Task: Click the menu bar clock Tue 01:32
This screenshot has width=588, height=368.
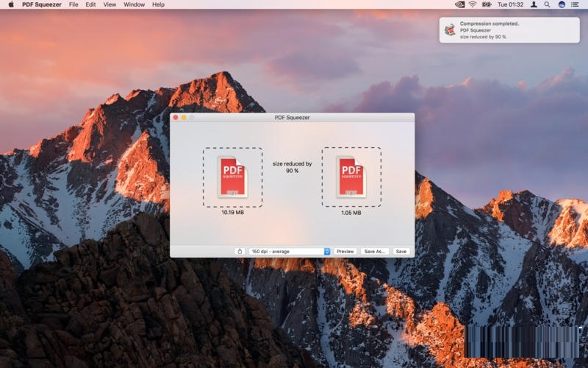Action: 510,4
